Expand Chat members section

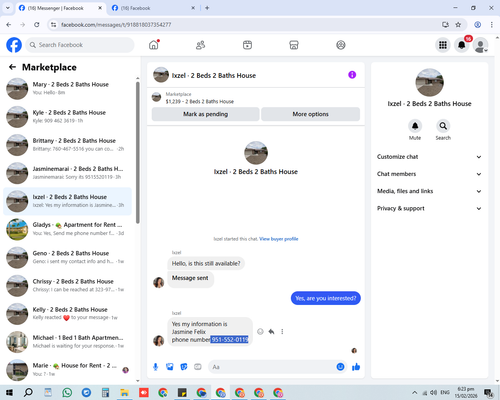[x=429, y=174]
